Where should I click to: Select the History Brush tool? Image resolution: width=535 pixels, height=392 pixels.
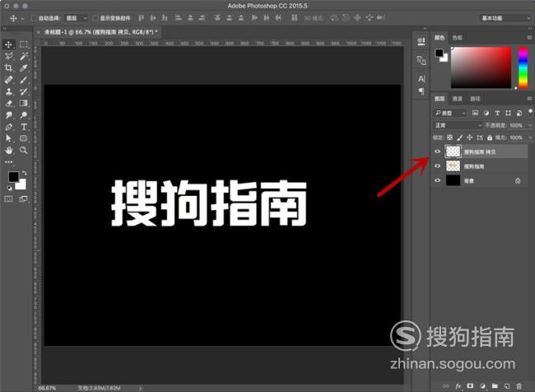pyautogui.click(x=24, y=91)
